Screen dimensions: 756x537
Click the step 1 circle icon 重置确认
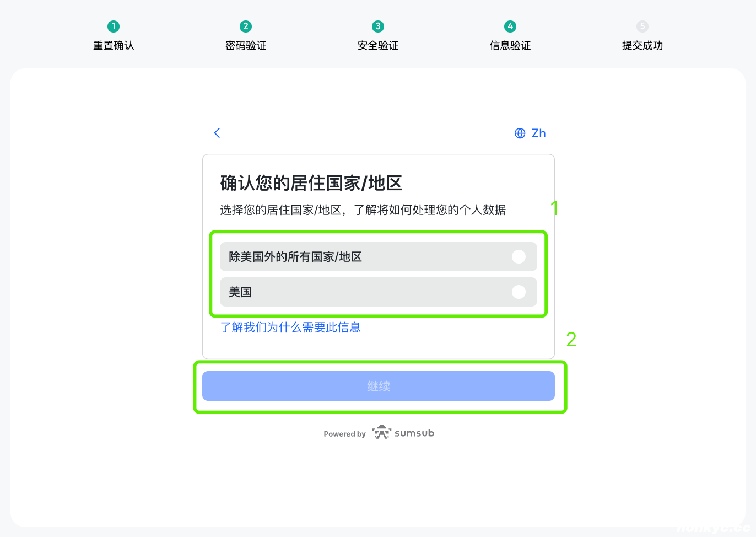coord(113,26)
